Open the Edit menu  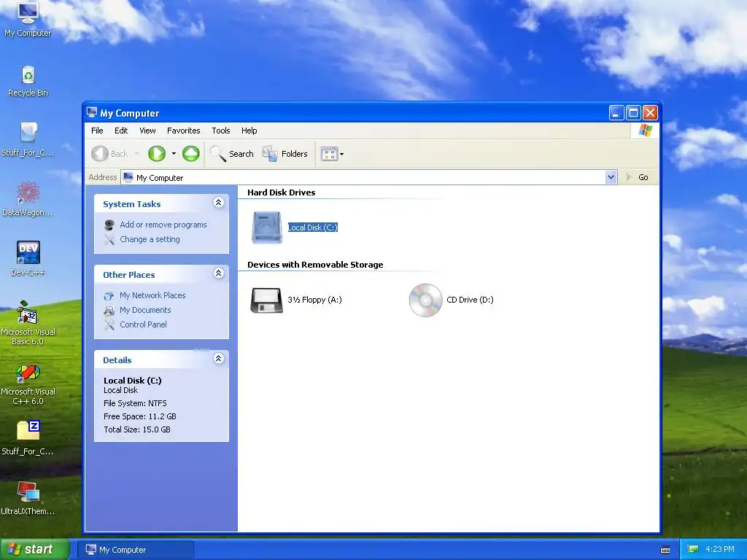[x=121, y=131]
